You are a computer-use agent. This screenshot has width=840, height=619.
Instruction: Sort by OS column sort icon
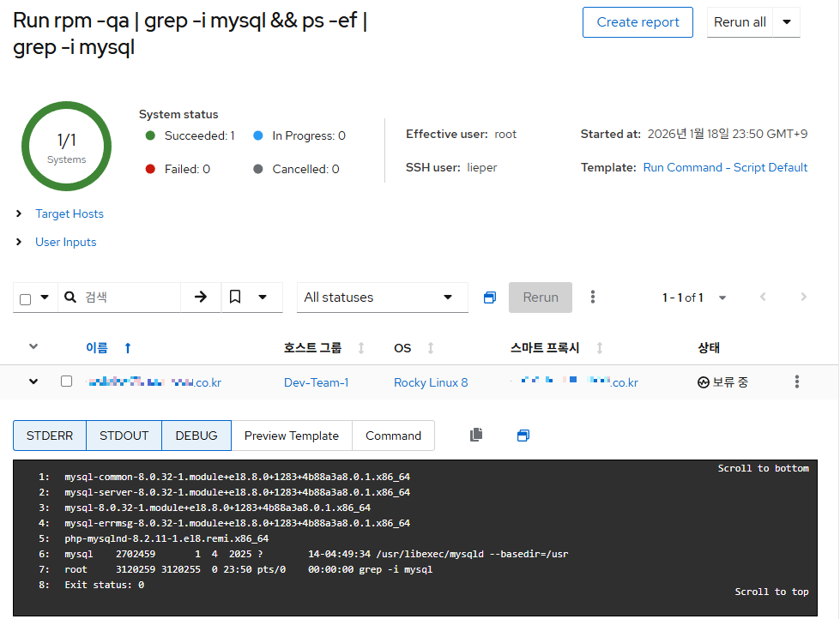[430, 348]
